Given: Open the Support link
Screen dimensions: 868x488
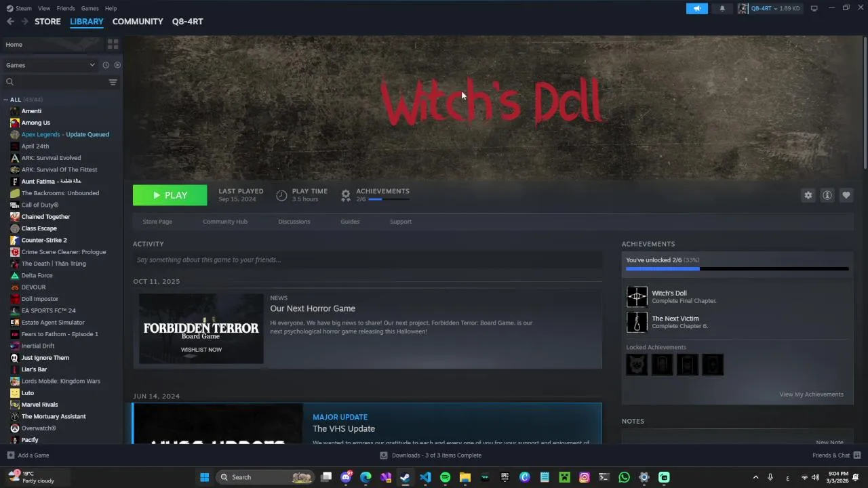Looking at the screenshot, I should click(x=401, y=222).
